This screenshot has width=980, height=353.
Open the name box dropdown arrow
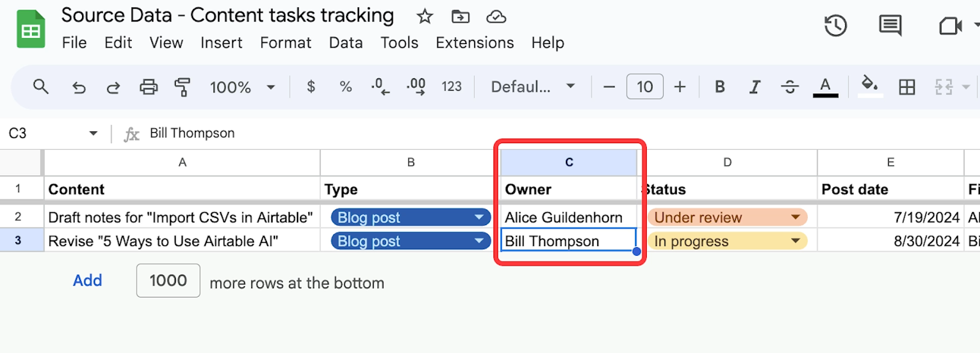click(x=93, y=133)
